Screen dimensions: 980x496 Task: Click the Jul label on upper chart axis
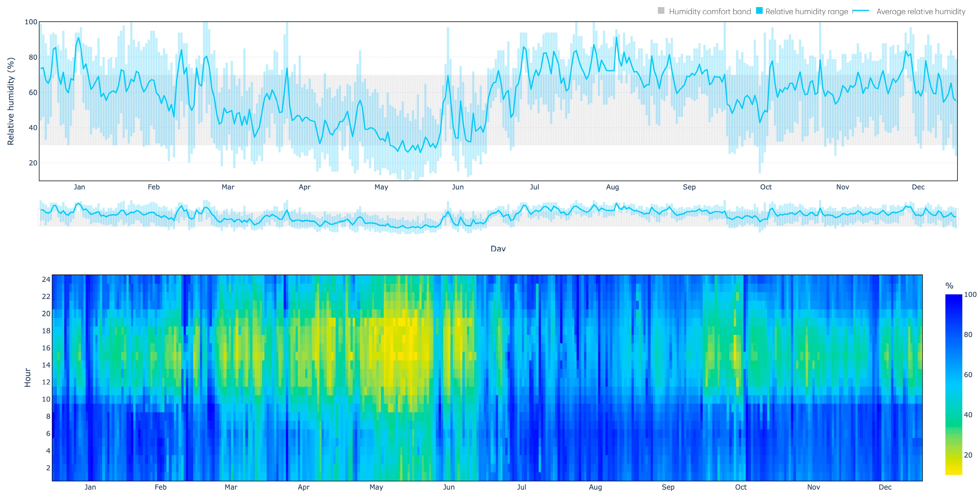534,187
